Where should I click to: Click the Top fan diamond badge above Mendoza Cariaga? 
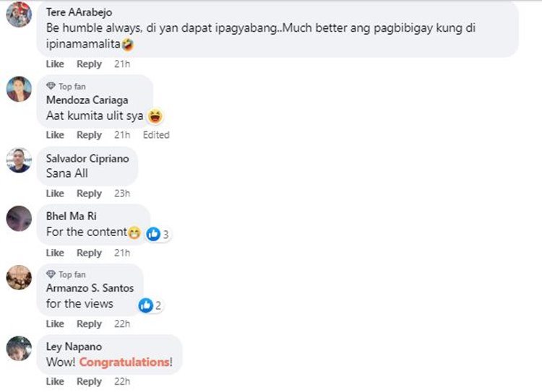(x=51, y=86)
